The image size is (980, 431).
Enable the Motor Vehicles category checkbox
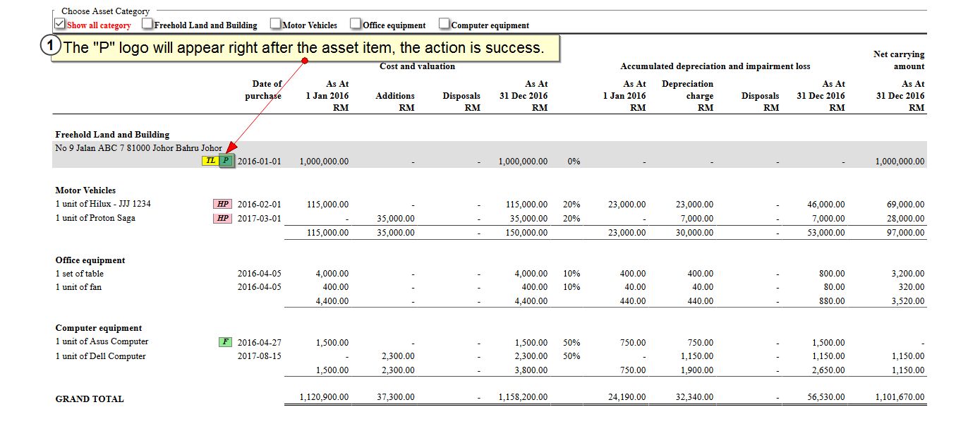click(x=276, y=24)
